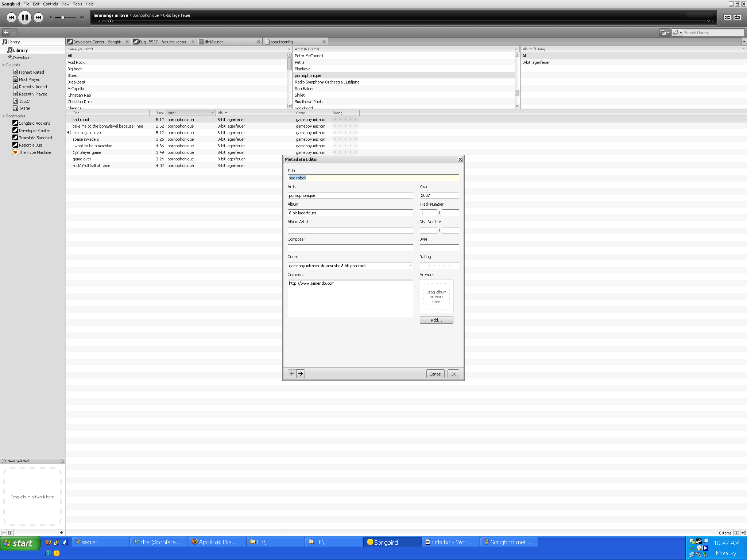This screenshot has height=560, width=747.
Task: Click the Title field in Metadata Editor
Action: point(373,178)
